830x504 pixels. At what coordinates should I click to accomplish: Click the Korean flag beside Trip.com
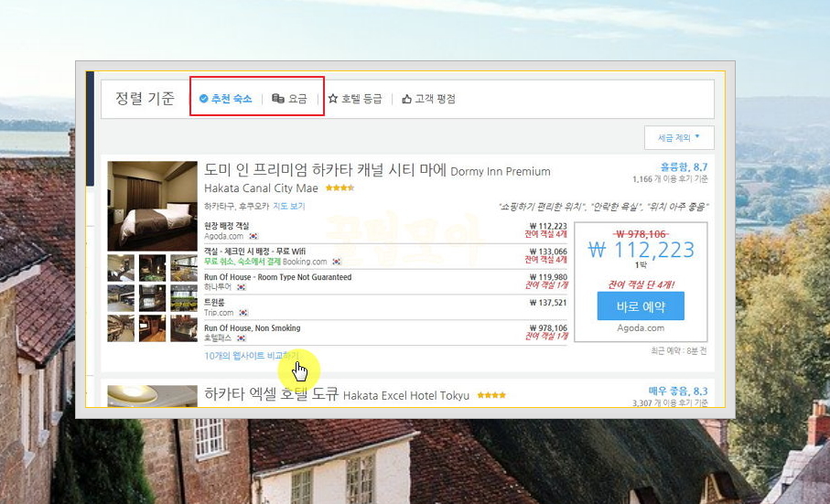[243, 313]
